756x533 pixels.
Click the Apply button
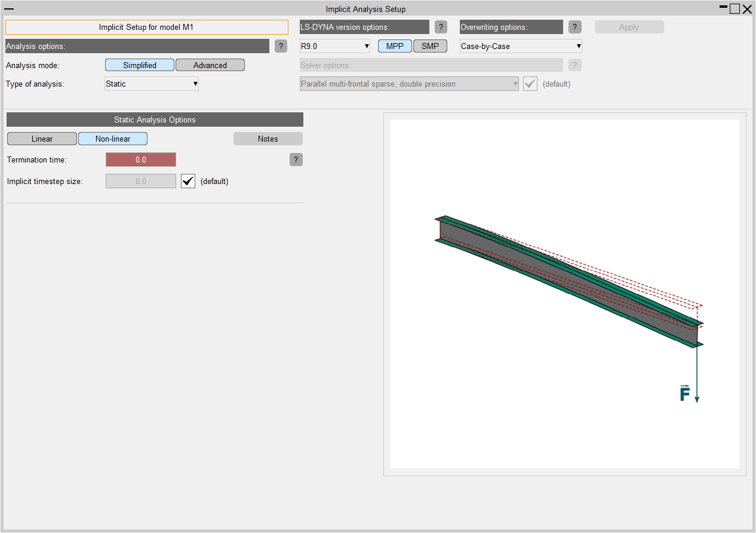[629, 27]
